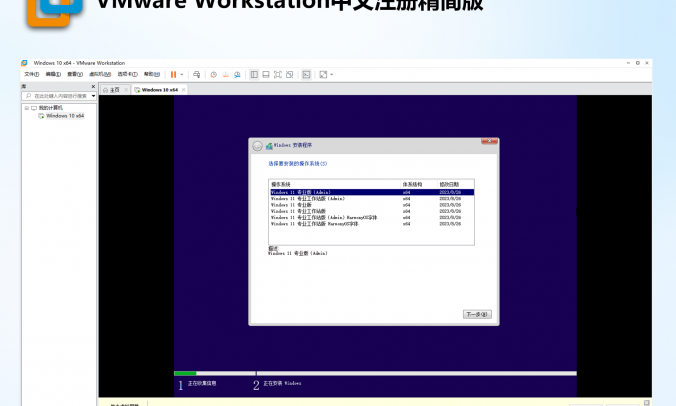Close the bottom hint bar with its X
Screen dimensions: 676x406
tap(647, 403)
